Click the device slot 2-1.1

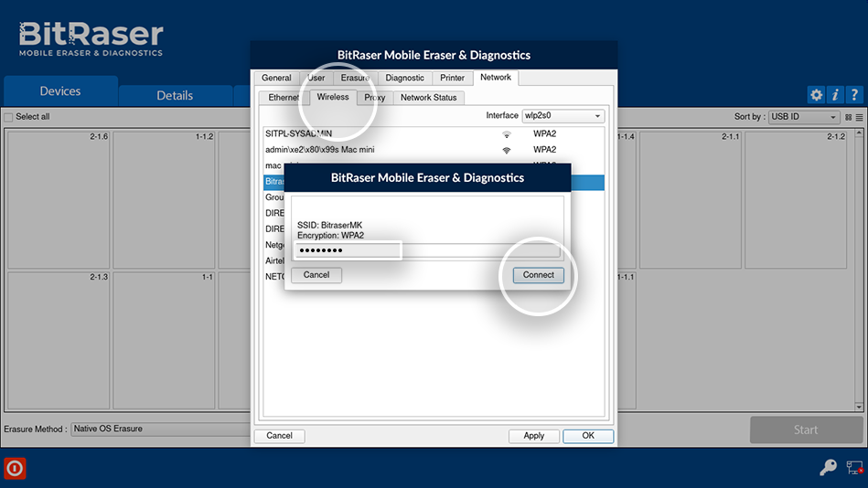click(x=690, y=200)
